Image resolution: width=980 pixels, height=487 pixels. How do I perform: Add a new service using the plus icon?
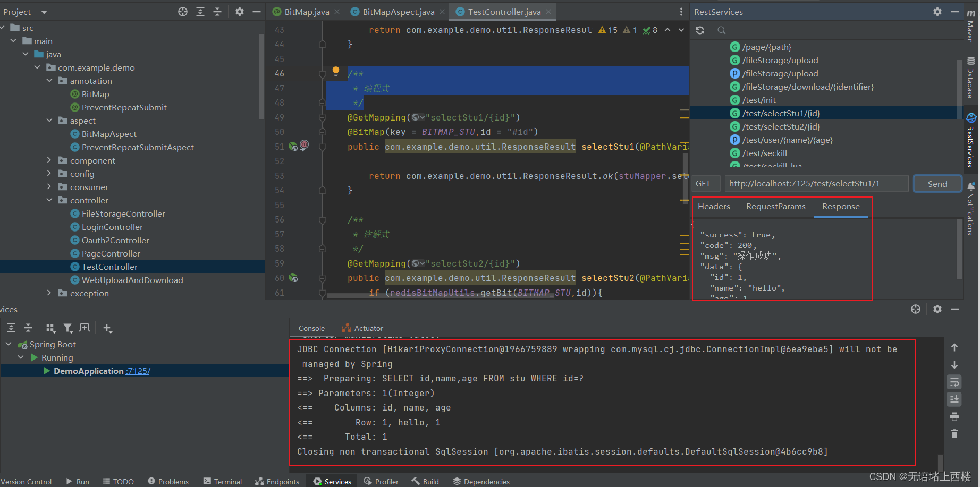pos(107,328)
